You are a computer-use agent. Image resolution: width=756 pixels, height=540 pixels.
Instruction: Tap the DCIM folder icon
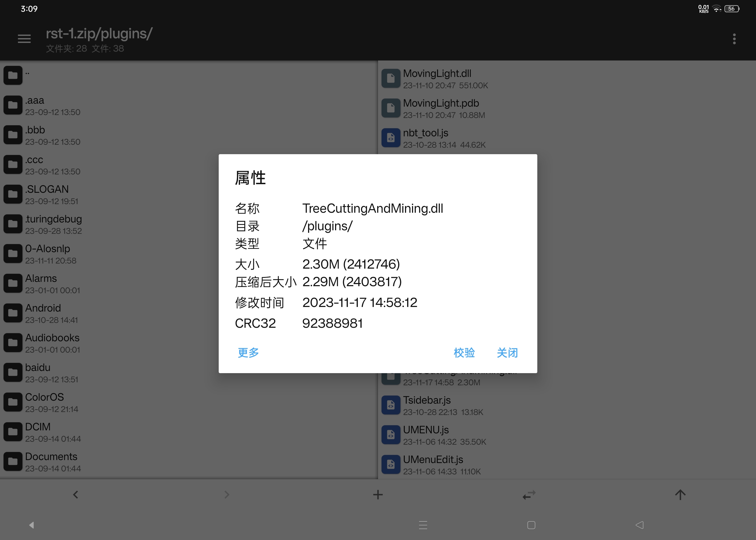(13, 432)
